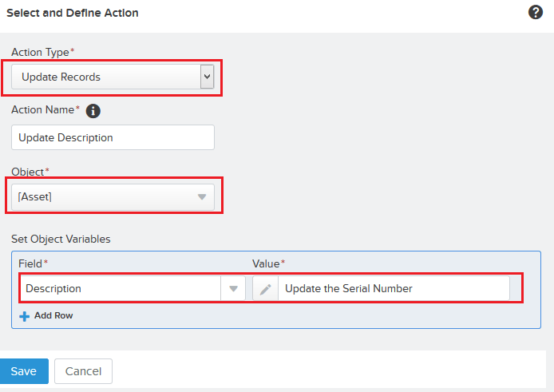Screen dimensions: 554x392
Task: Click the plus icon for Add Row
Action: point(24,316)
